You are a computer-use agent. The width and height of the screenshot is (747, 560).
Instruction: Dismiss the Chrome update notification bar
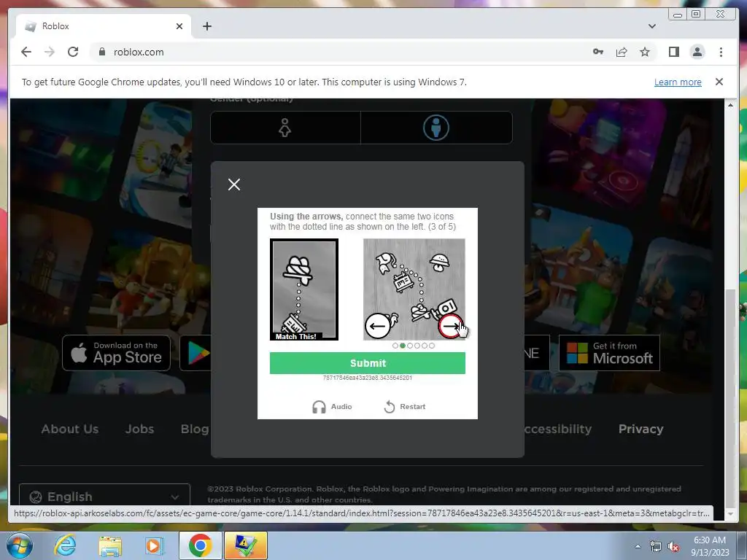click(719, 82)
